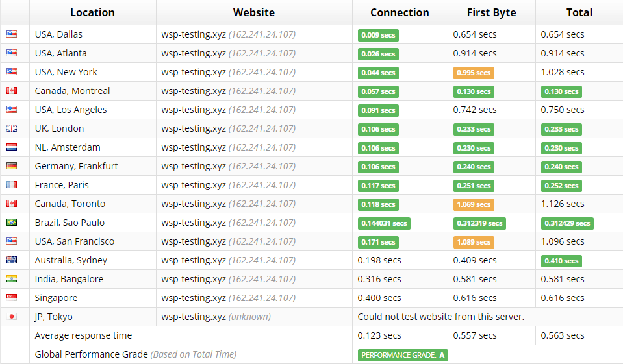The height and width of the screenshot is (364, 623).
Task: Click the 0.400 secs connection for Singapore
Action: pos(379,298)
